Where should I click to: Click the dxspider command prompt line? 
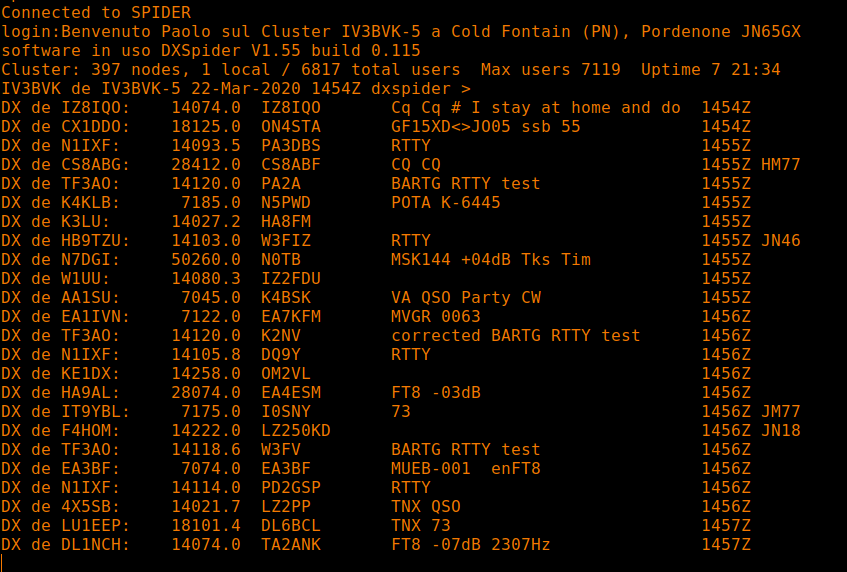(x=236, y=89)
